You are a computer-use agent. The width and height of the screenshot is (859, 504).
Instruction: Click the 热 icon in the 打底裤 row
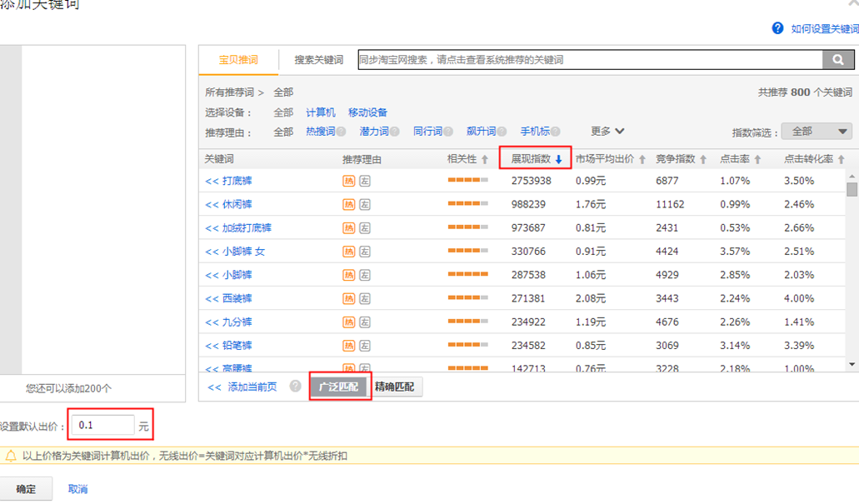click(349, 181)
